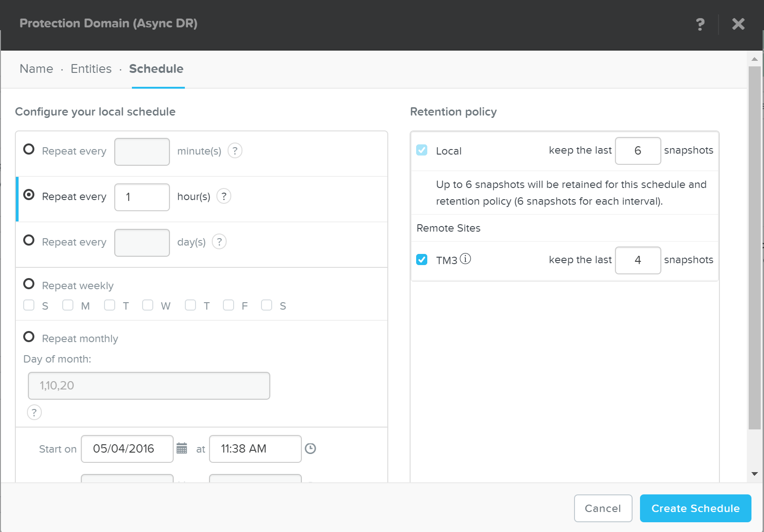Screen dimensions: 764x532
Task: Click the help question mark in header
Action: pyautogui.click(x=700, y=24)
